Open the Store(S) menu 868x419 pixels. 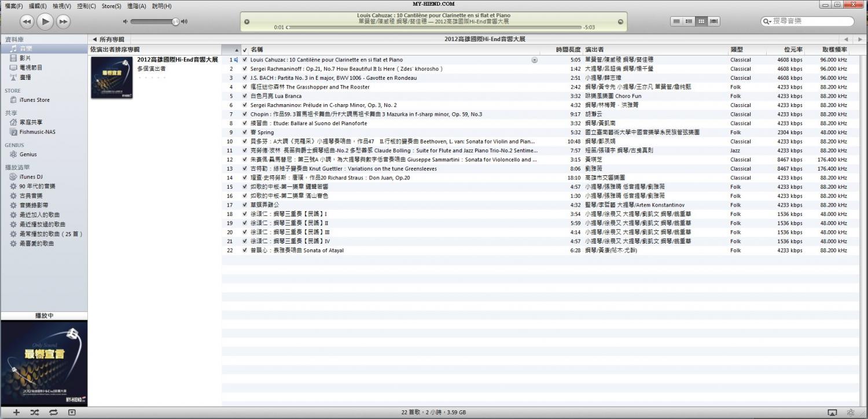tap(112, 6)
